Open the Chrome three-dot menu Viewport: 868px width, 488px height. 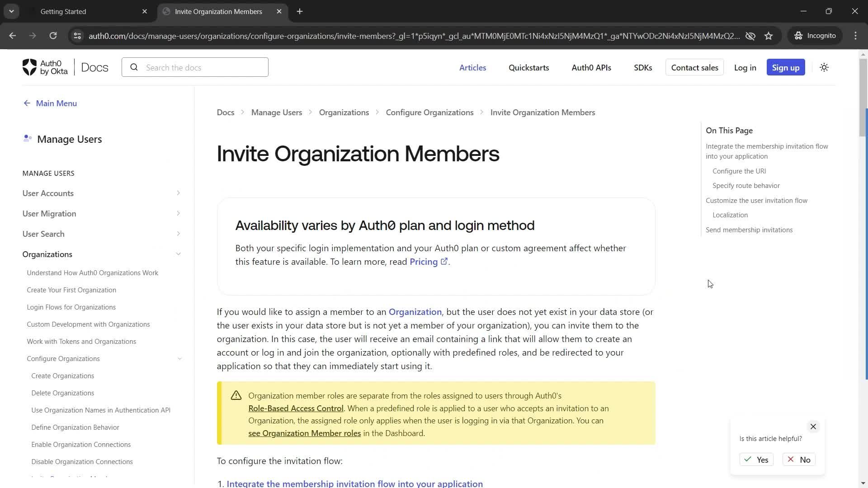pyautogui.click(x=855, y=36)
